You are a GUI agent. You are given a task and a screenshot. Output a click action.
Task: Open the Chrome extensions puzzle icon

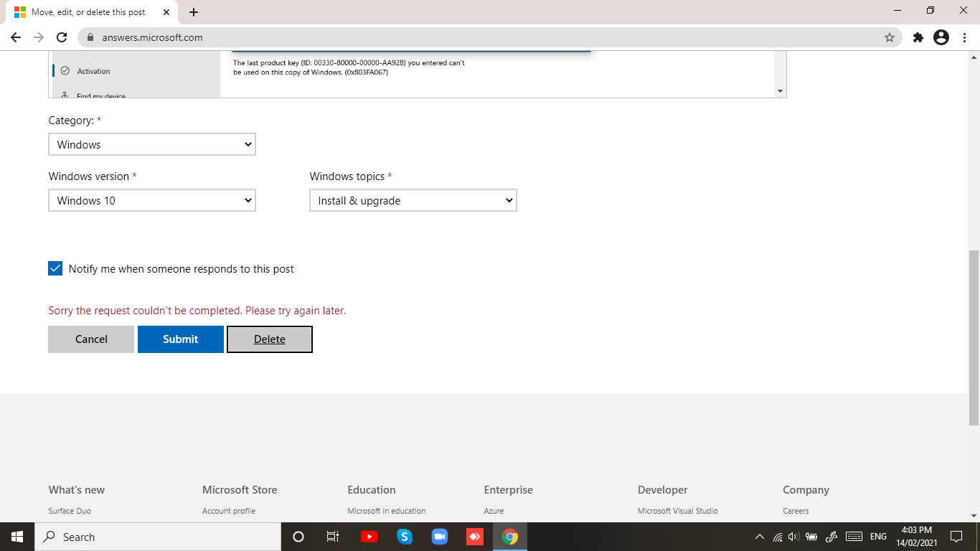918,37
